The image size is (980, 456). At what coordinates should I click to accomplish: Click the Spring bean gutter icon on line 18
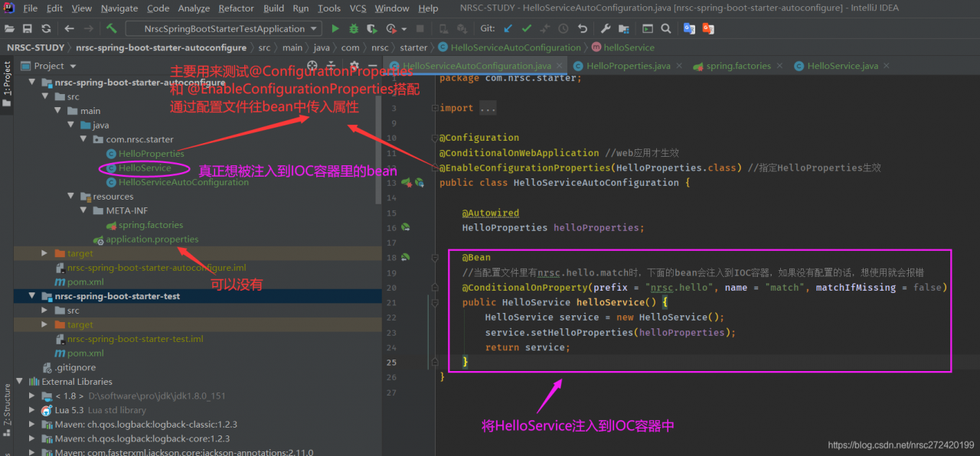point(406,257)
